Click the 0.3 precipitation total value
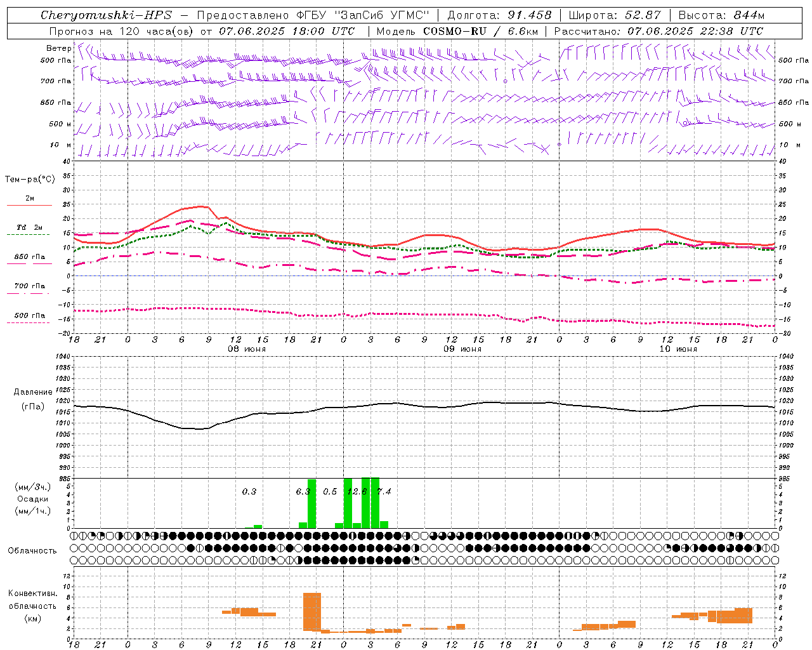The image size is (812, 650). 249,491
